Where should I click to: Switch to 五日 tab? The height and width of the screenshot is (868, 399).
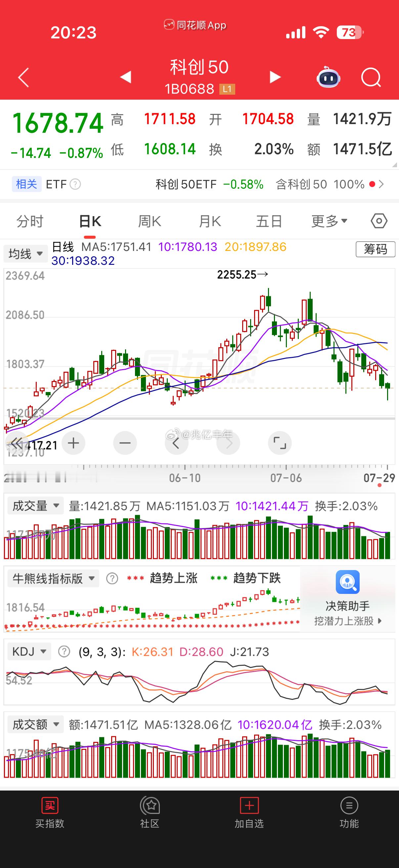tap(269, 221)
